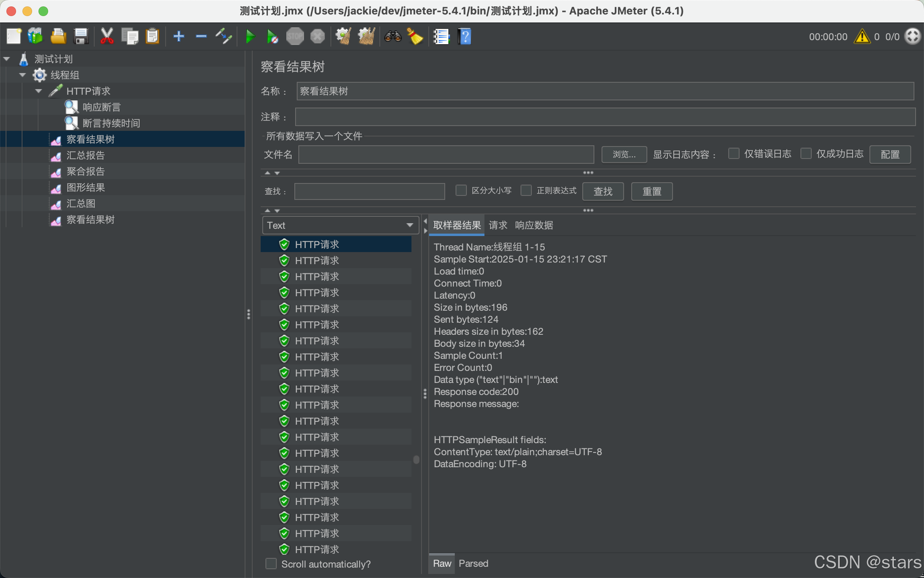Click the 注释 comment input field
This screenshot has height=578, width=924.
coord(605,117)
